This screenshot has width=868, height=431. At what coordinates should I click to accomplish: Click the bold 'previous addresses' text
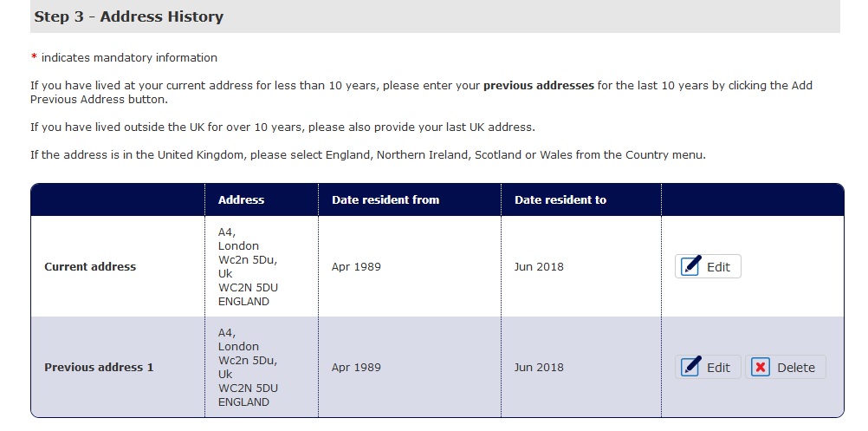(538, 86)
